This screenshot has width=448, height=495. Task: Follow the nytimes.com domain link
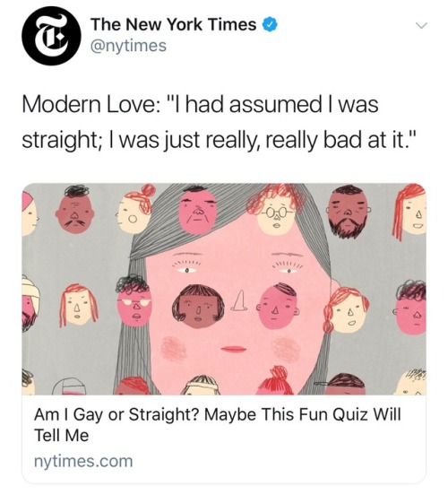[83, 461]
